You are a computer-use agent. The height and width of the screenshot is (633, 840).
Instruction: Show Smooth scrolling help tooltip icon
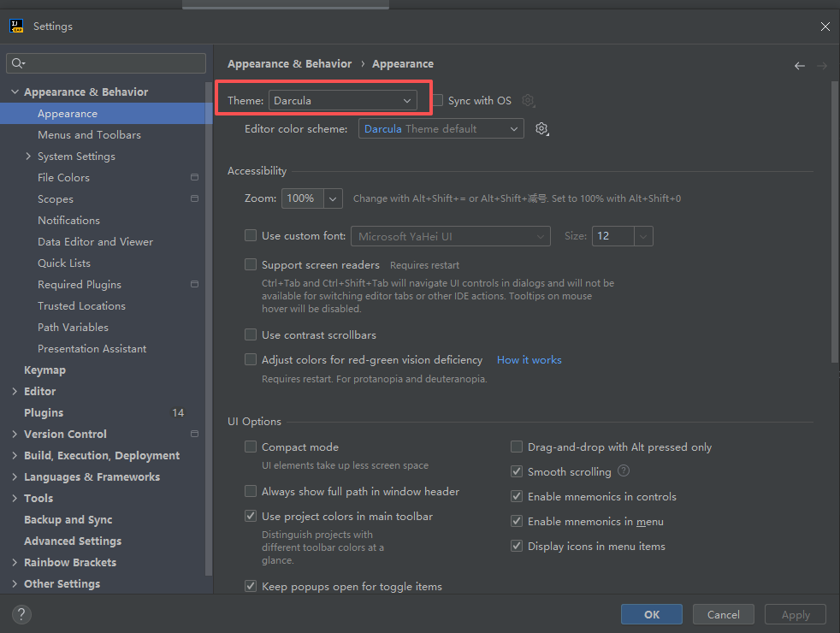[624, 470]
